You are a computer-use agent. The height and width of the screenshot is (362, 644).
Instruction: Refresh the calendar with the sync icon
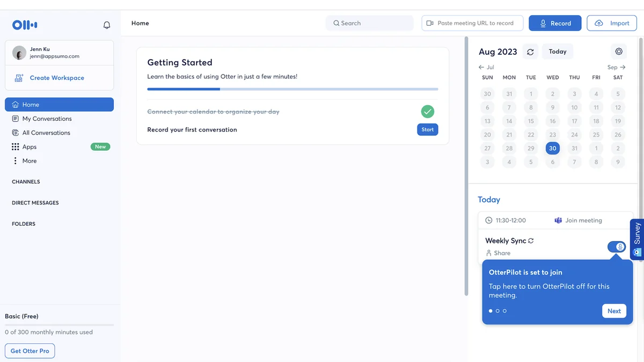click(x=530, y=51)
